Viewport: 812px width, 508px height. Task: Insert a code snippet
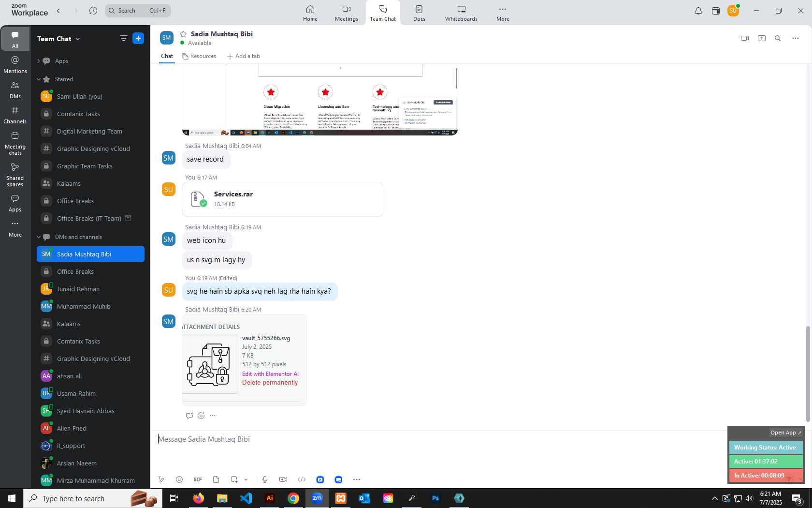click(x=302, y=479)
